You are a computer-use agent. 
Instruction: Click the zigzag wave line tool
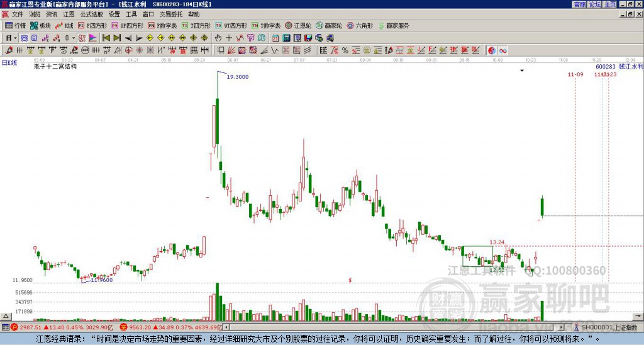(274, 50)
